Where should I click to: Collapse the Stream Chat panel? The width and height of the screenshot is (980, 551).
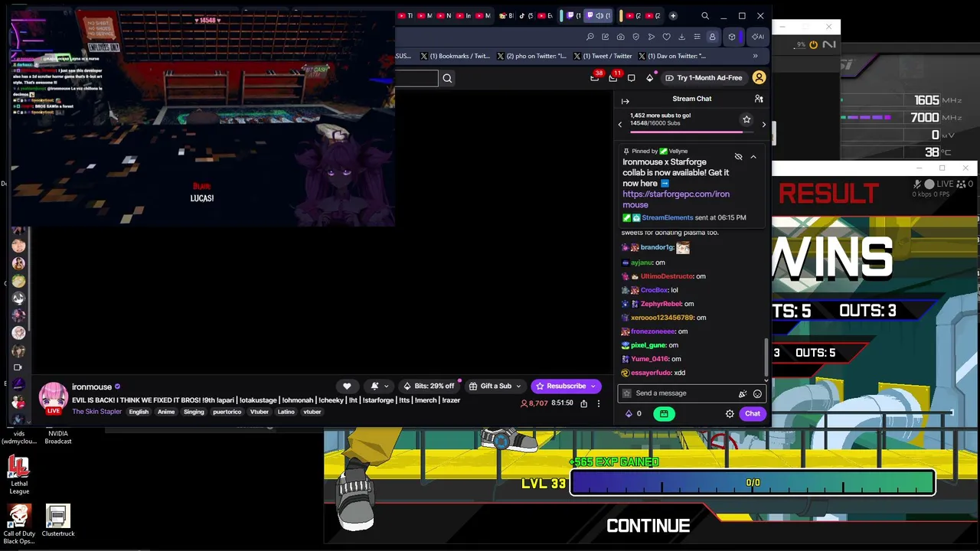(x=625, y=101)
